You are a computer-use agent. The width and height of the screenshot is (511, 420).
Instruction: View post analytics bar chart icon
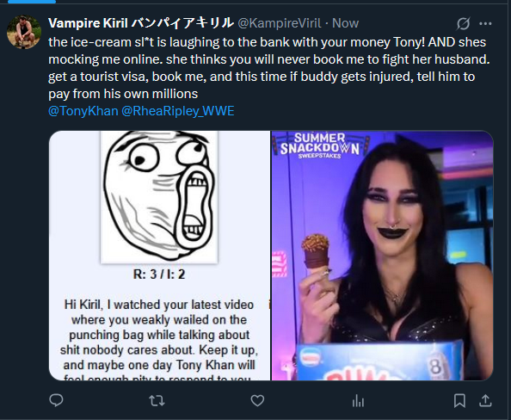[x=358, y=401]
